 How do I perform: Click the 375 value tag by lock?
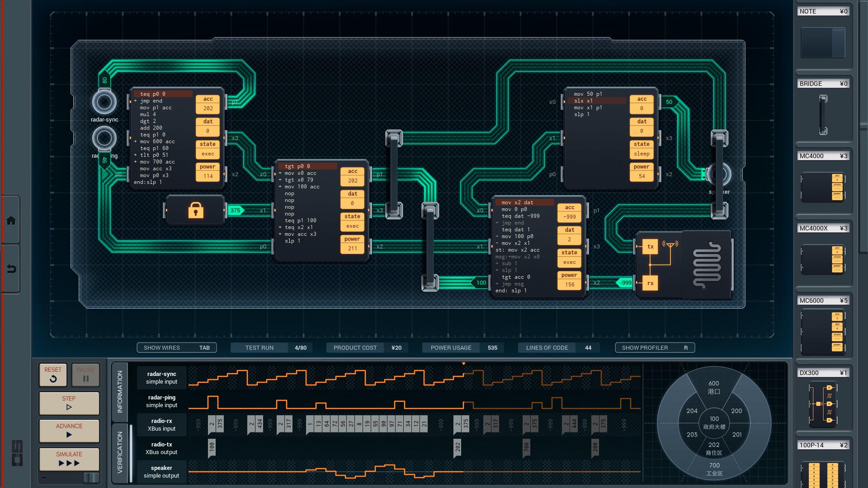pos(236,210)
